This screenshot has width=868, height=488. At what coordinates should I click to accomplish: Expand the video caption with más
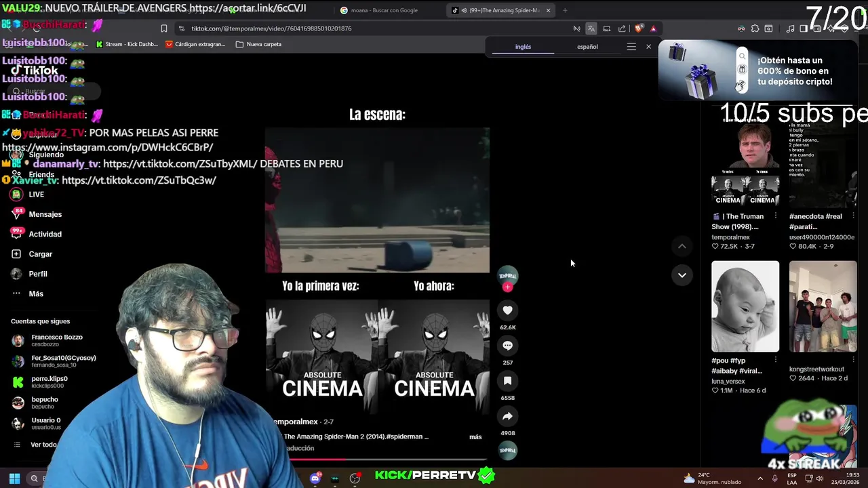[475, 437]
